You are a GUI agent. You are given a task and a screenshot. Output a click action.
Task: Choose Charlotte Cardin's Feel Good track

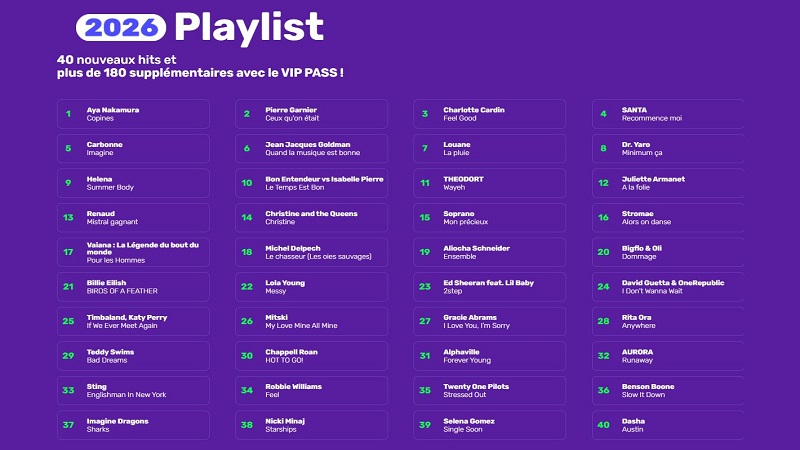(x=490, y=114)
